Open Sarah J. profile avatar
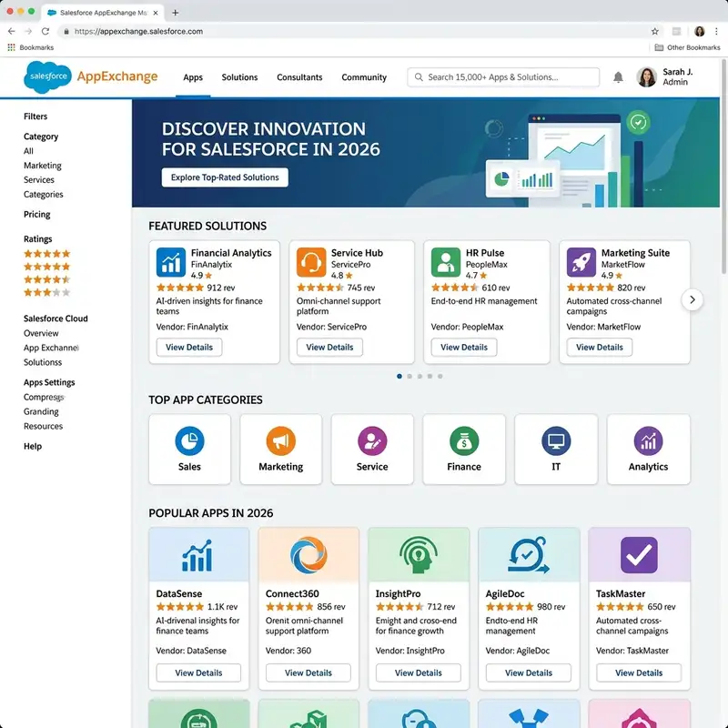The width and height of the screenshot is (728, 728). coord(646,77)
